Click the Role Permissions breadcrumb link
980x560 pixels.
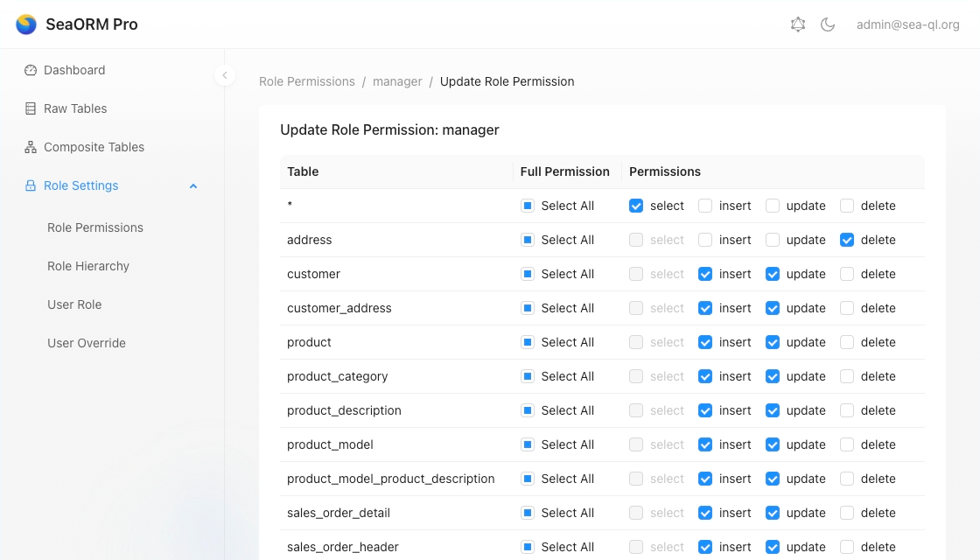(x=307, y=81)
